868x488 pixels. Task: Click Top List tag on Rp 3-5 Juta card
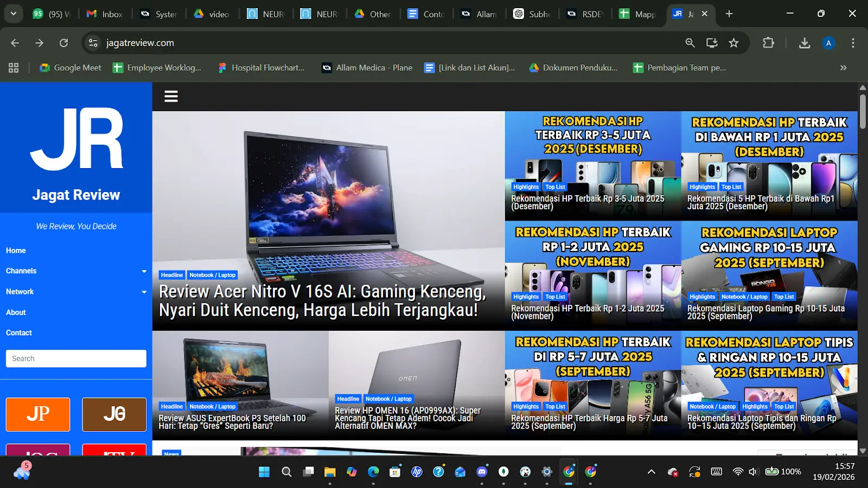click(555, 187)
